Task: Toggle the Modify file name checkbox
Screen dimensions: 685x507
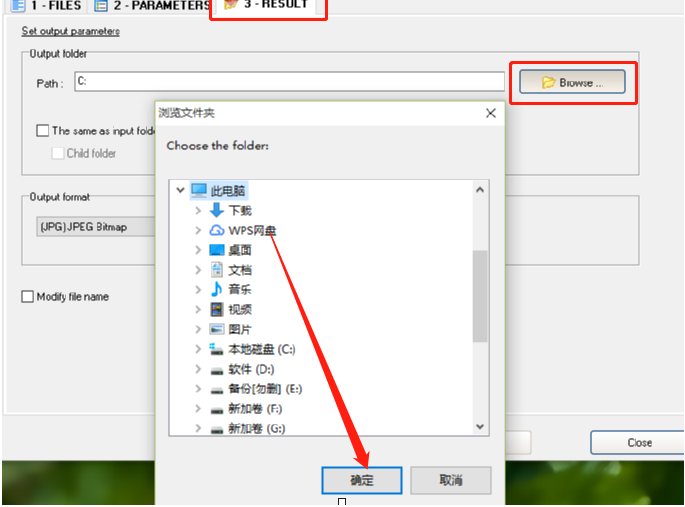Action: (x=28, y=297)
